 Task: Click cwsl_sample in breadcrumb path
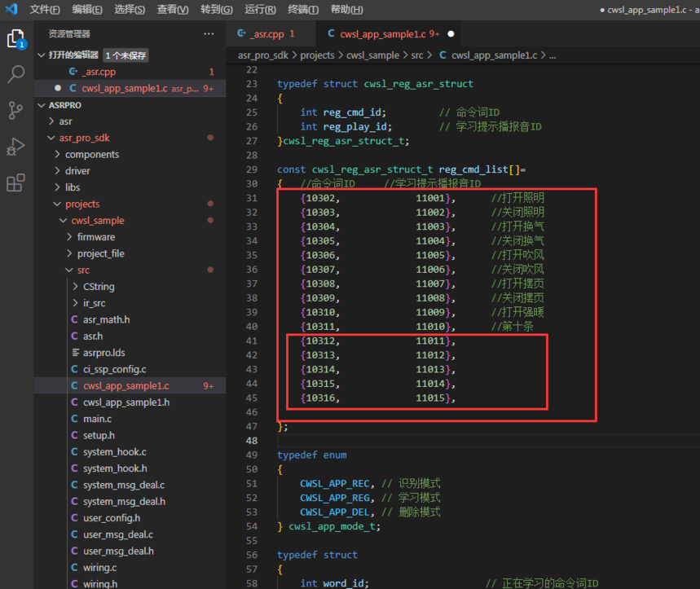pos(372,55)
